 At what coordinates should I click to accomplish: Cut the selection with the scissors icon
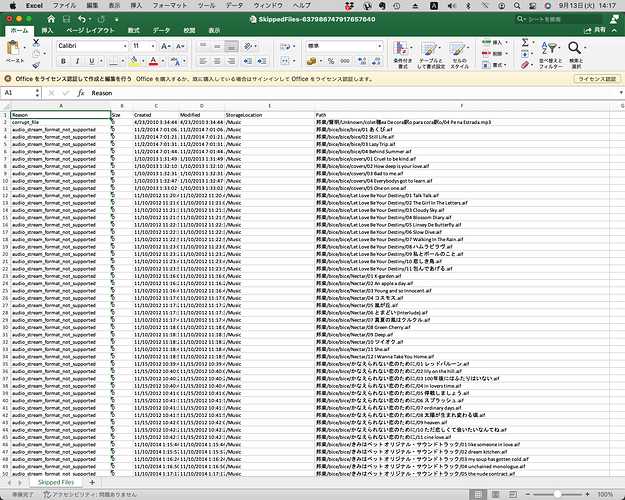point(36,42)
